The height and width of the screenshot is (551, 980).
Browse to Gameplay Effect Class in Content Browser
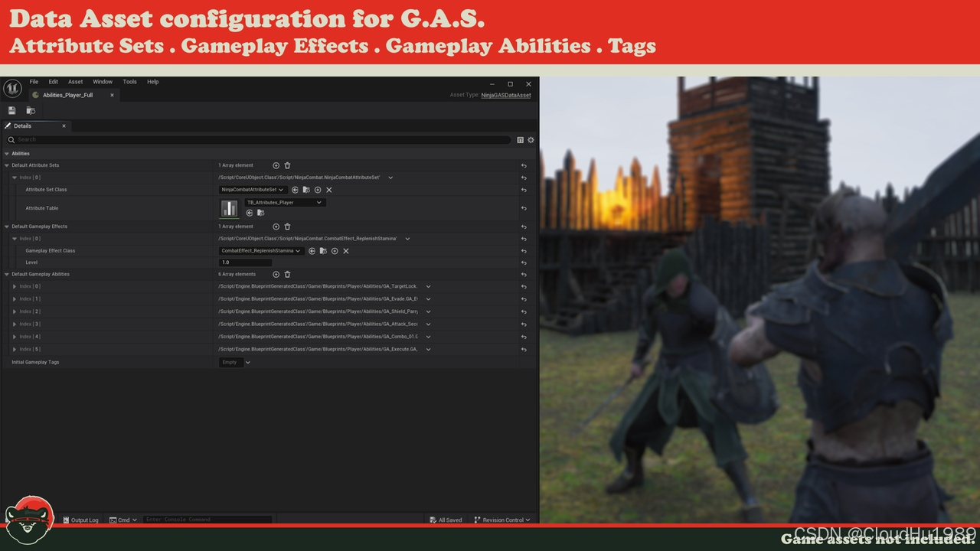(x=323, y=251)
